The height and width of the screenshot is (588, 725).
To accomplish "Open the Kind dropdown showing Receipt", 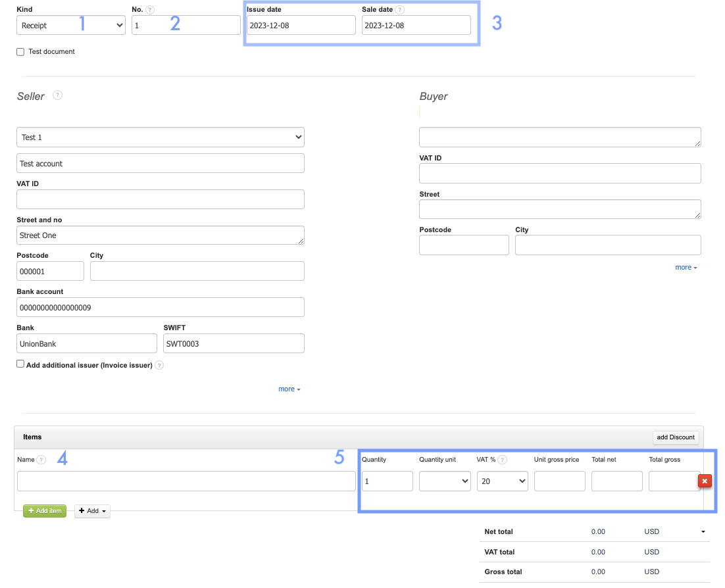I will coord(71,25).
